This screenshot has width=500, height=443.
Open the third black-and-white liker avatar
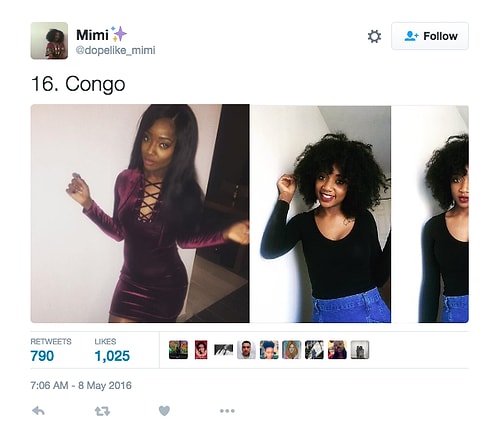(223, 350)
